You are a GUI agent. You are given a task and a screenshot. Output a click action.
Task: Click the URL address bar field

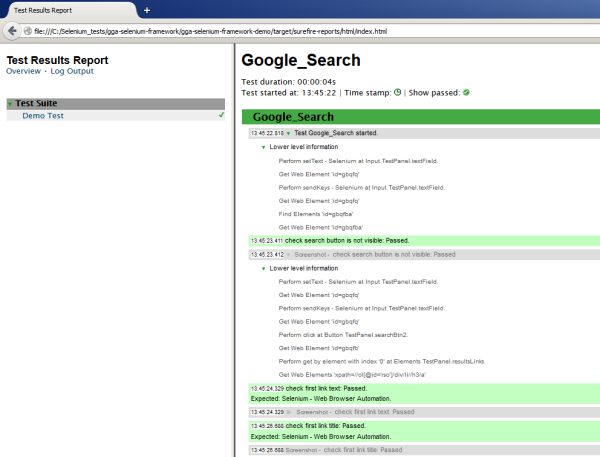300,32
